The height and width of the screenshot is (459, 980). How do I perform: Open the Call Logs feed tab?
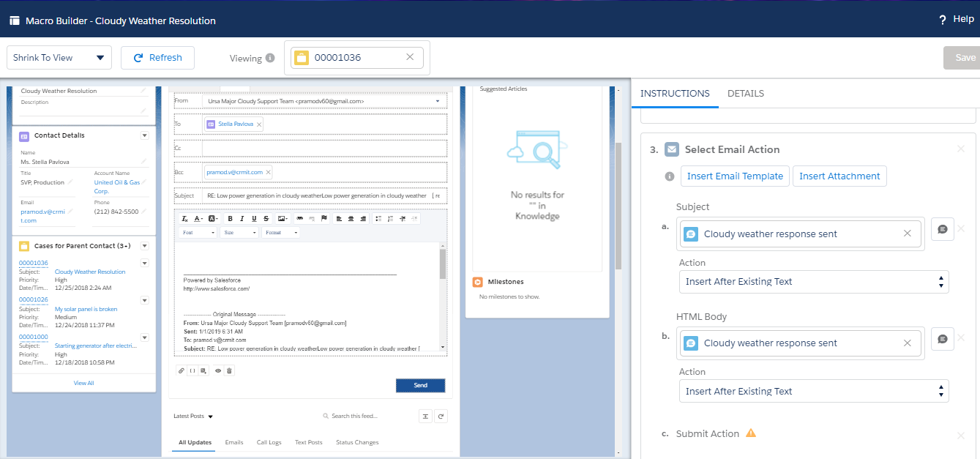pos(269,442)
